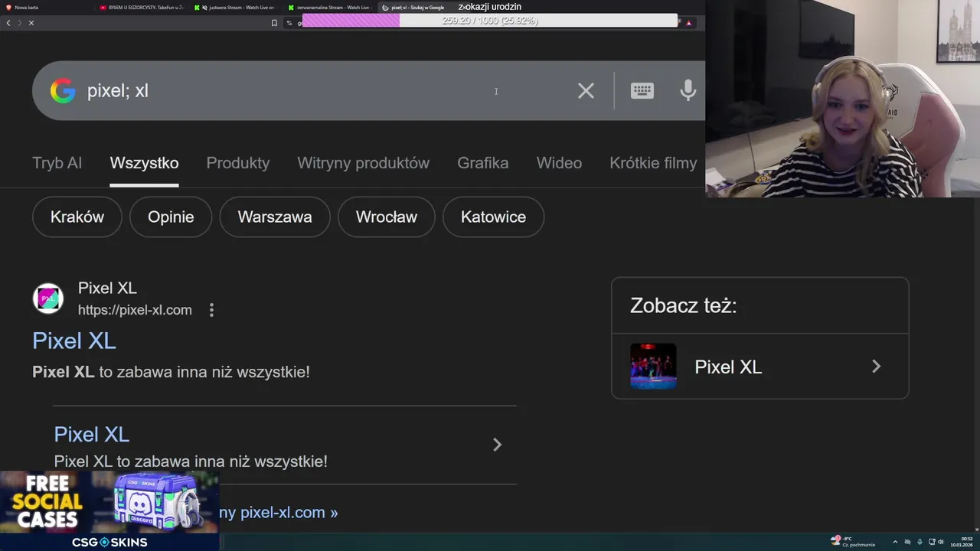
Task: Switch to the Tryb AI tab
Action: point(57,163)
